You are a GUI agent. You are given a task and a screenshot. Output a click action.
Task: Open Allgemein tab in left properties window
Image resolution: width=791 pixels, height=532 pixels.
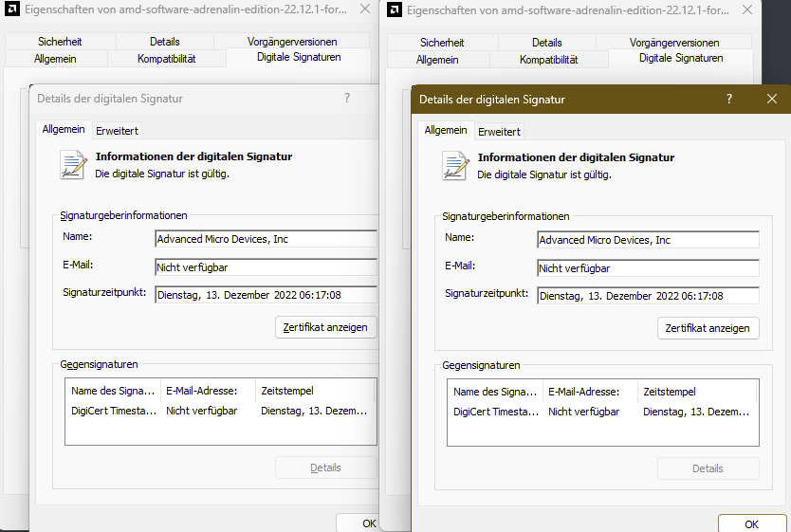[56, 59]
